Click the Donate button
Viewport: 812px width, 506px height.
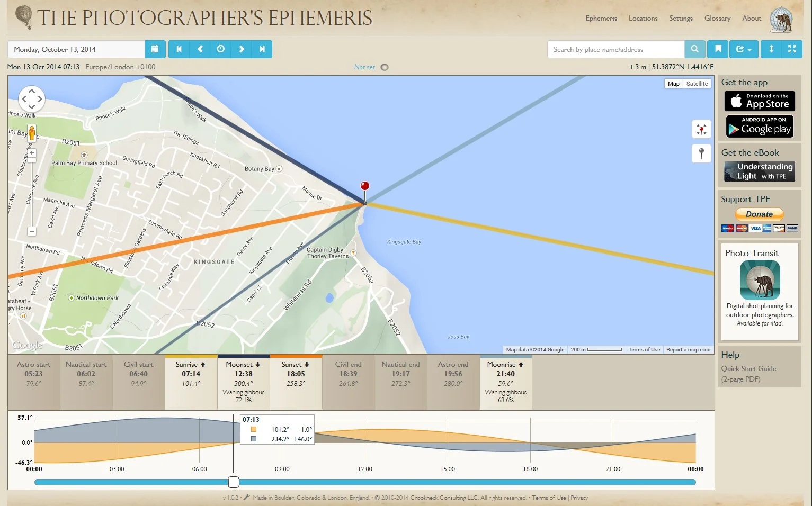point(759,214)
